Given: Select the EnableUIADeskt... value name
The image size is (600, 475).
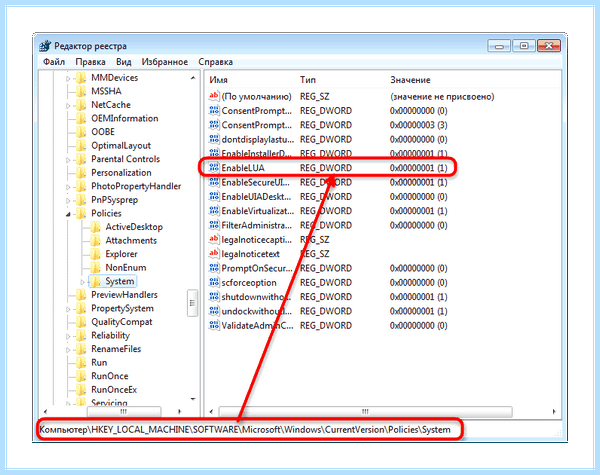Looking at the screenshot, I should coord(256,196).
